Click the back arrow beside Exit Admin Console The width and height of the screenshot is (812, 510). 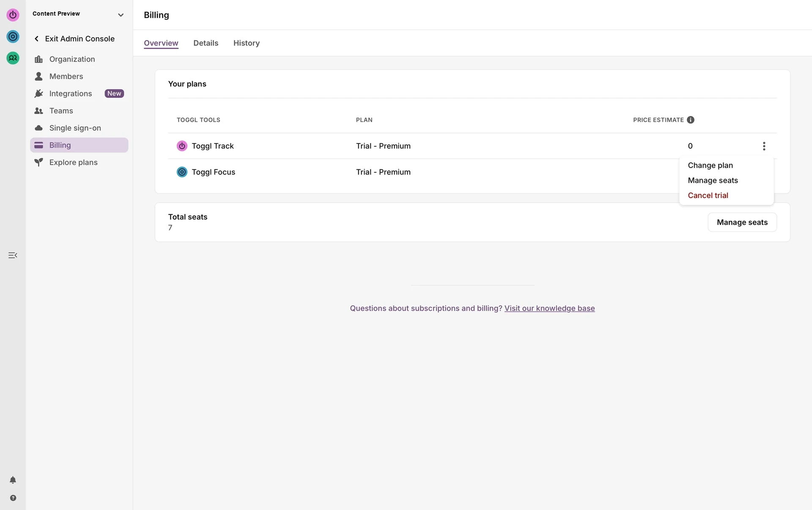[x=36, y=39]
